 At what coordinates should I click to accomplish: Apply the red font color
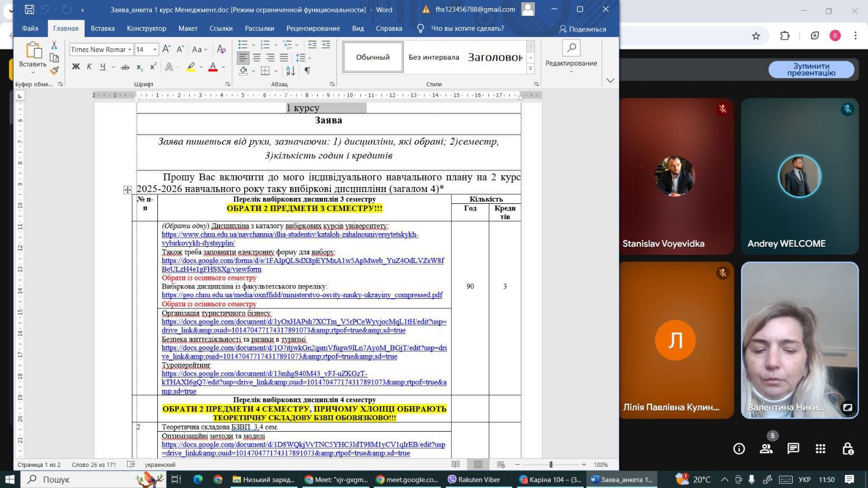(213, 67)
